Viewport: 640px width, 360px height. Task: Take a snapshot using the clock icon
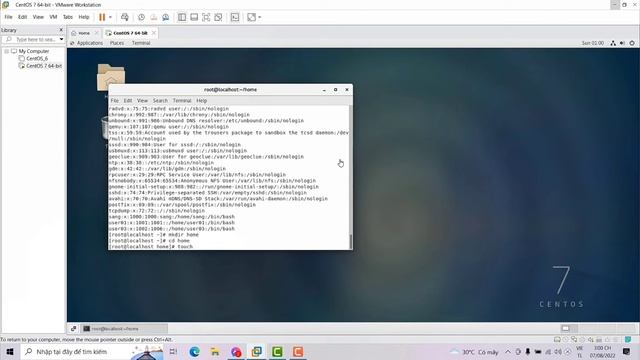click(x=141, y=17)
